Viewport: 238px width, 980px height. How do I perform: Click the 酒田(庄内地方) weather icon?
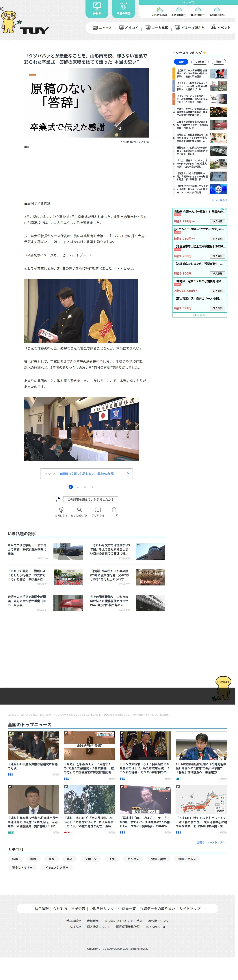pos(198,10)
